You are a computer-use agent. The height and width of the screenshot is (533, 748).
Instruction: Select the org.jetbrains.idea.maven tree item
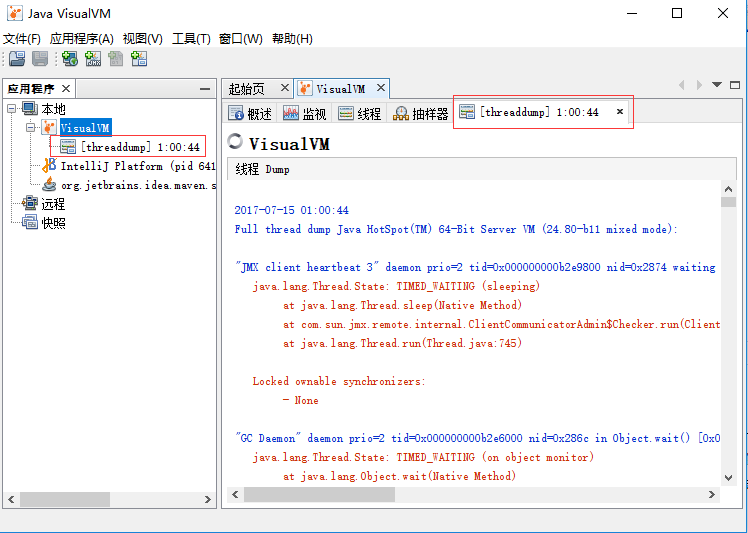tap(138, 185)
